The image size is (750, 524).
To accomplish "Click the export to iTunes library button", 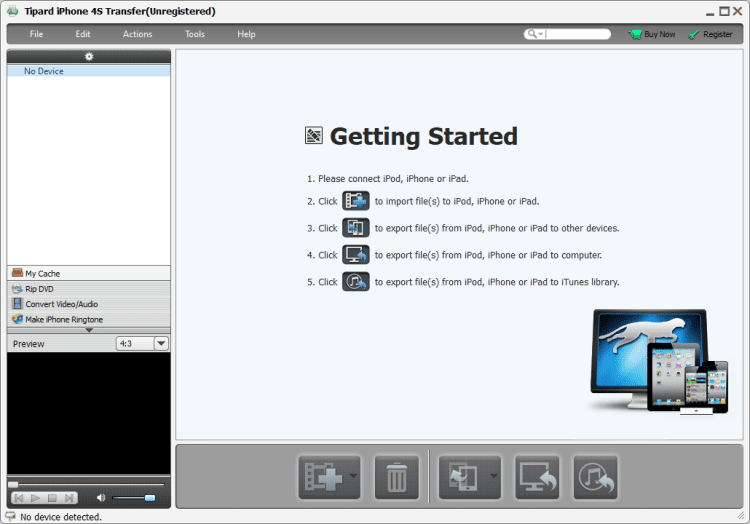I will [596, 477].
